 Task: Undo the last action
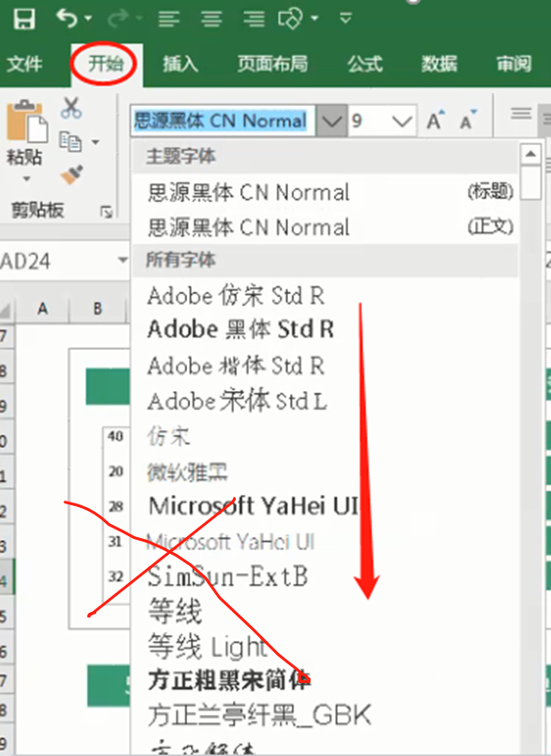coord(67,19)
